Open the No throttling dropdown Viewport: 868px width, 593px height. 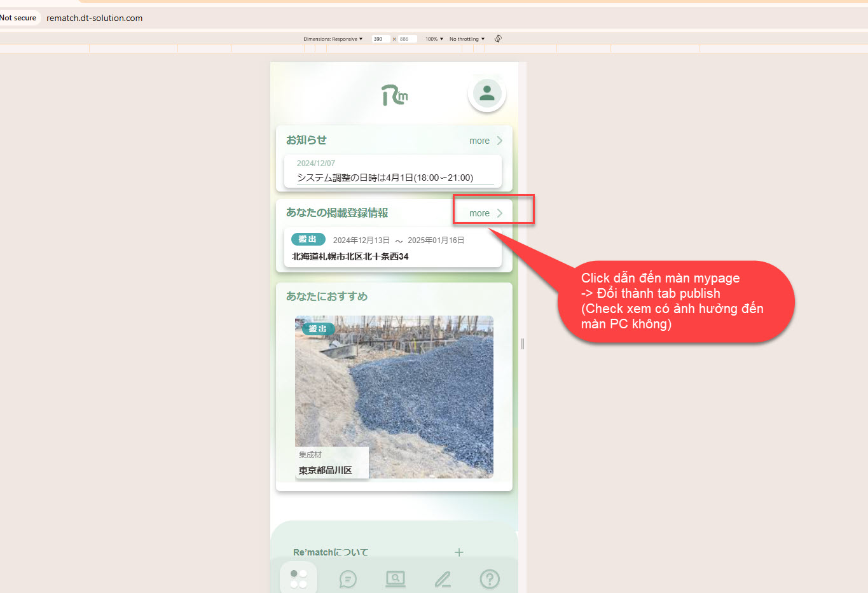tap(467, 39)
